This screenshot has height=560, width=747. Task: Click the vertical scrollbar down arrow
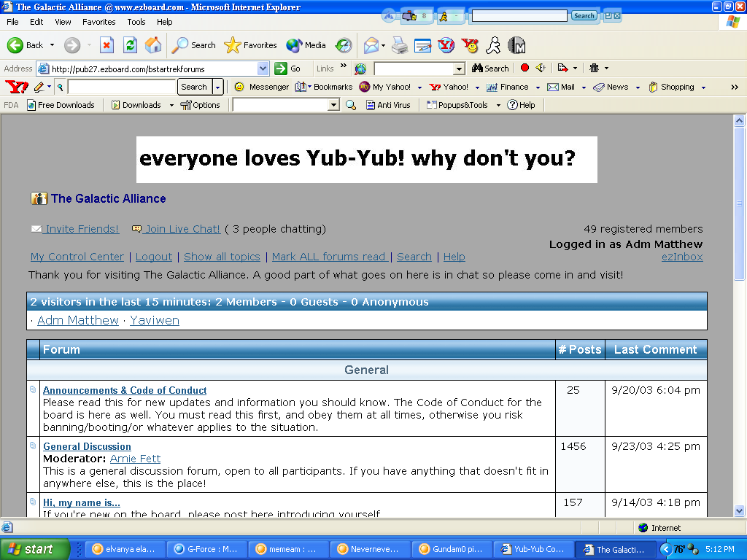740,511
